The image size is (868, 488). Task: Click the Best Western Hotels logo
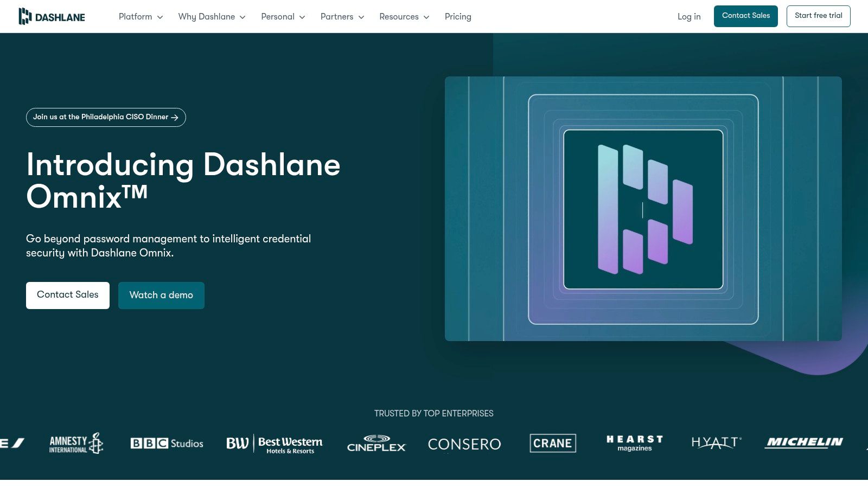point(275,444)
